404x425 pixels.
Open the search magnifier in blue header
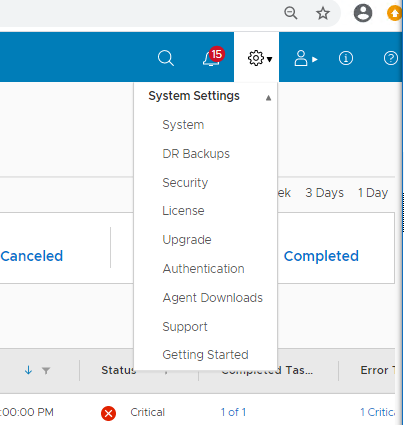(x=166, y=58)
